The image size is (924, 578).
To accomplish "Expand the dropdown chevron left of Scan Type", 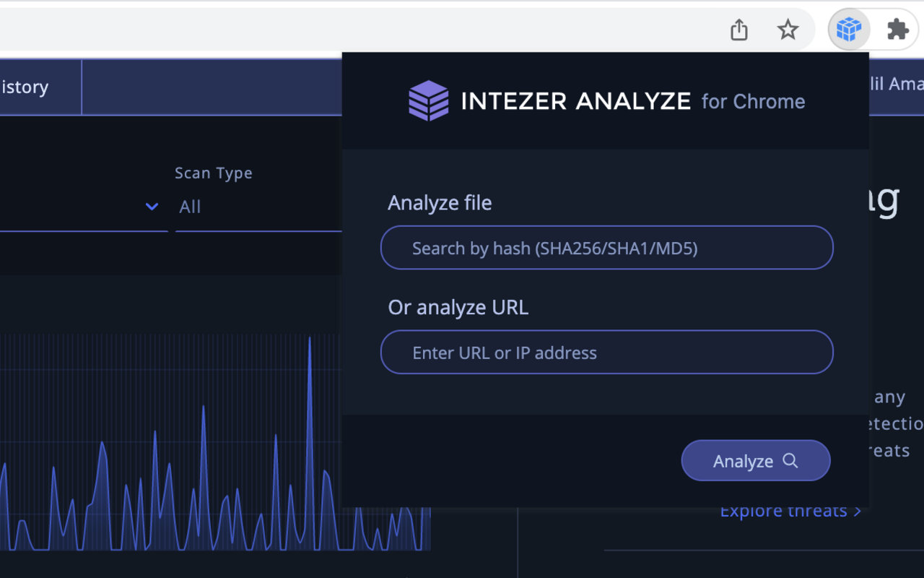I will pos(152,207).
